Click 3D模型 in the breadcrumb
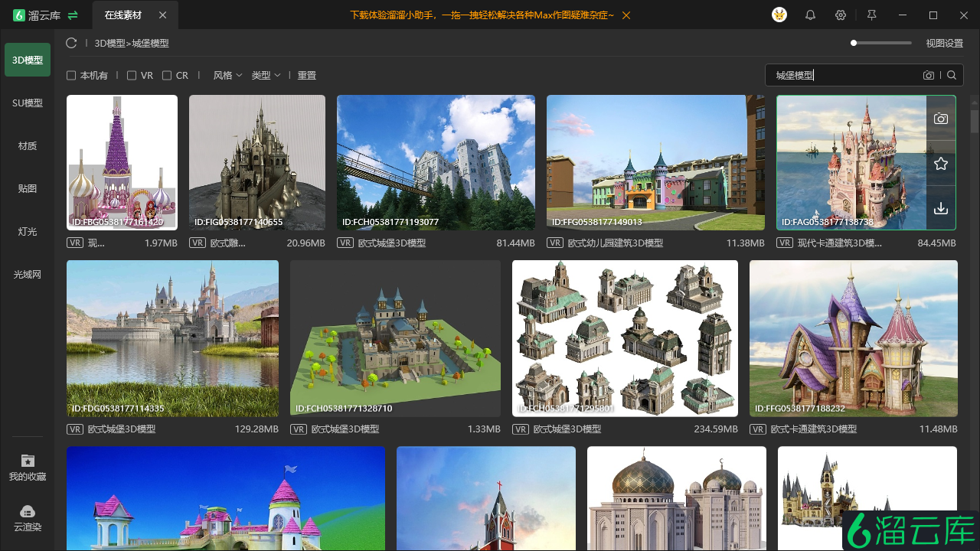980x551 pixels. point(109,44)
